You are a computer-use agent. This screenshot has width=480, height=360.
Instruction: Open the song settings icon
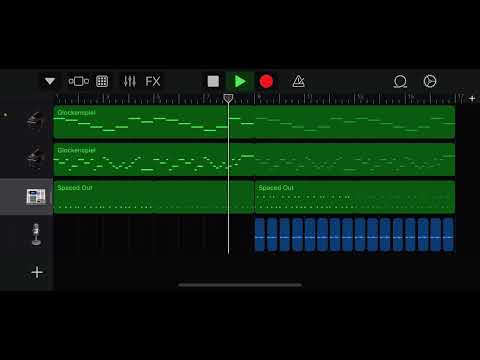430,81
